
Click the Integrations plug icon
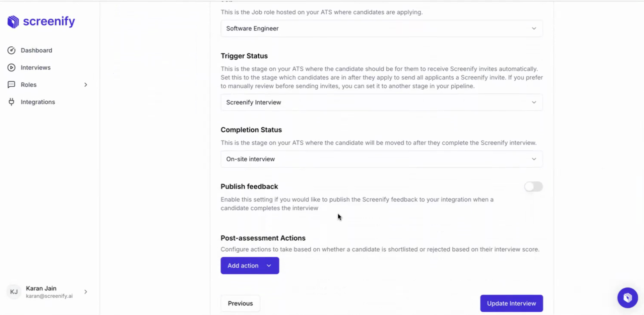[11, 102]
